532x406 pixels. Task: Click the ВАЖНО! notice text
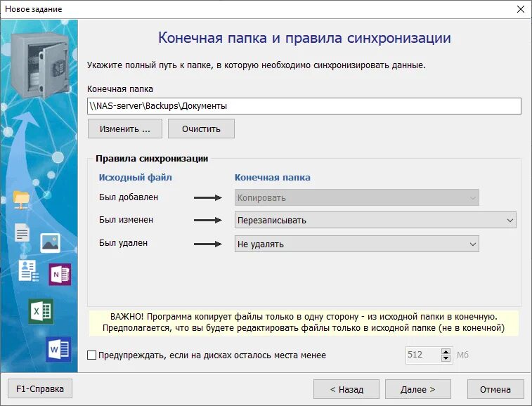[x=304, y=322]
